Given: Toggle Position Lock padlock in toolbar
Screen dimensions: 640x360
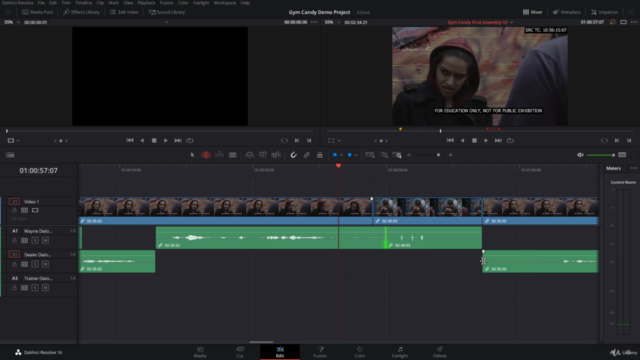Looking at the screenshot, I should [x=320, y=155].
